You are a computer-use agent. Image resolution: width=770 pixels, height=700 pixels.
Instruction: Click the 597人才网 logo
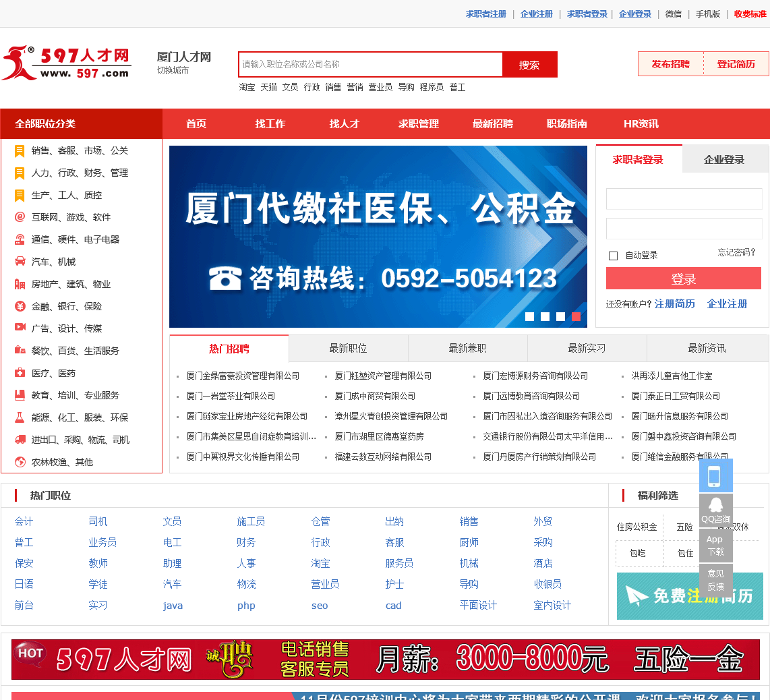point(67,63)
